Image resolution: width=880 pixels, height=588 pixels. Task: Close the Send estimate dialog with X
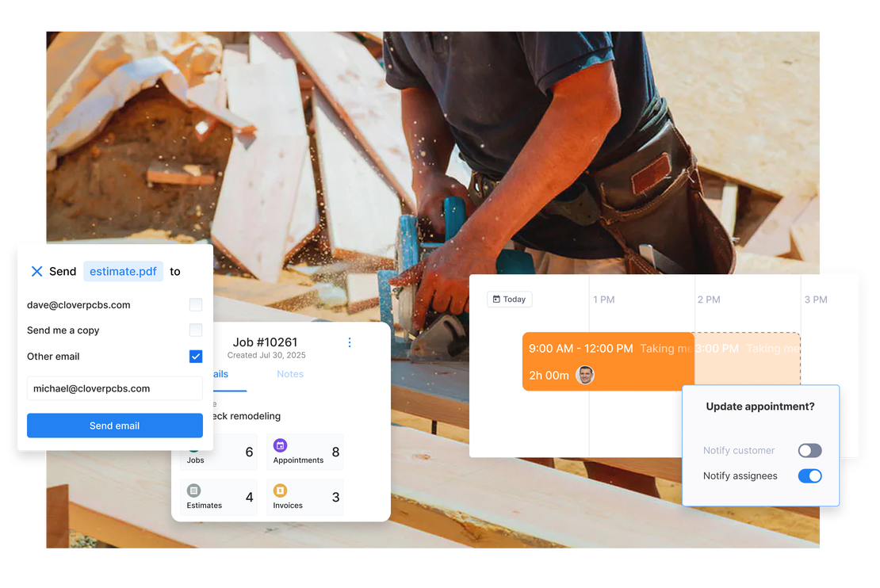pos(36,271)
